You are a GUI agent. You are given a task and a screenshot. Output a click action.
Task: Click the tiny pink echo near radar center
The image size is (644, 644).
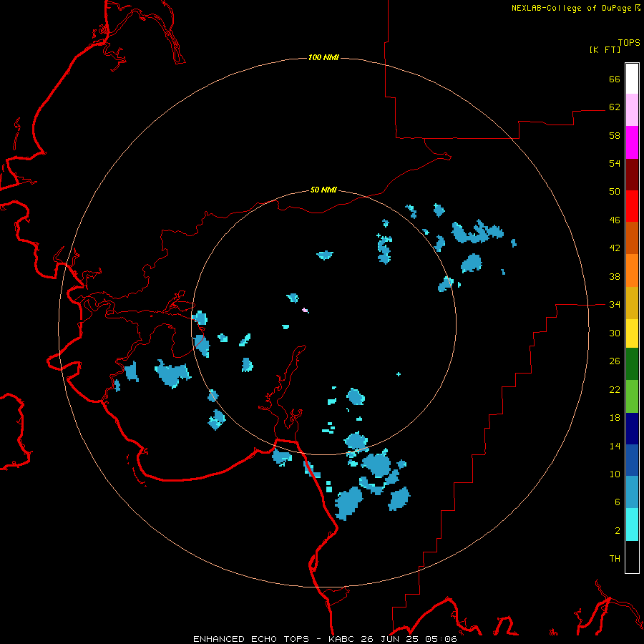click(305, 310)
